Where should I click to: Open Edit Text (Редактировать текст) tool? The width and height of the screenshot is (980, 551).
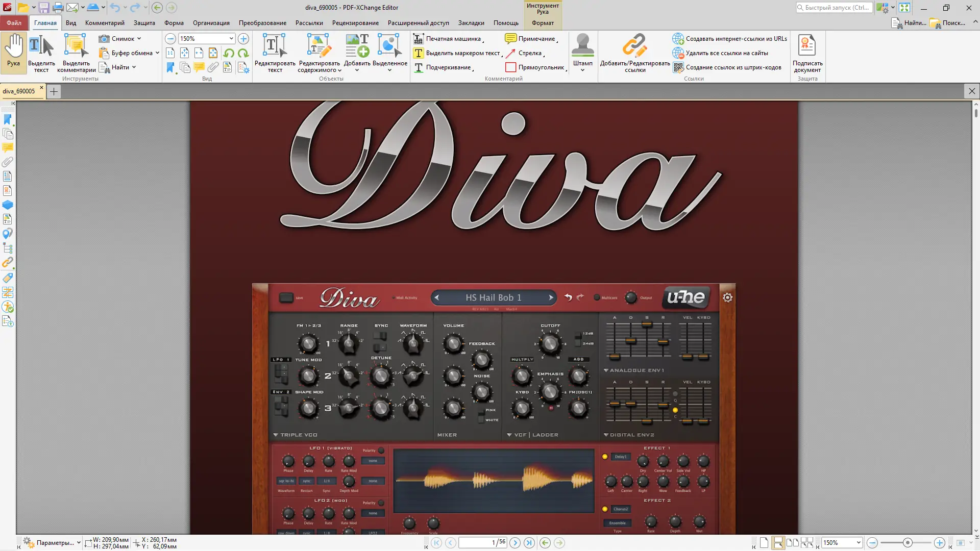275,46
